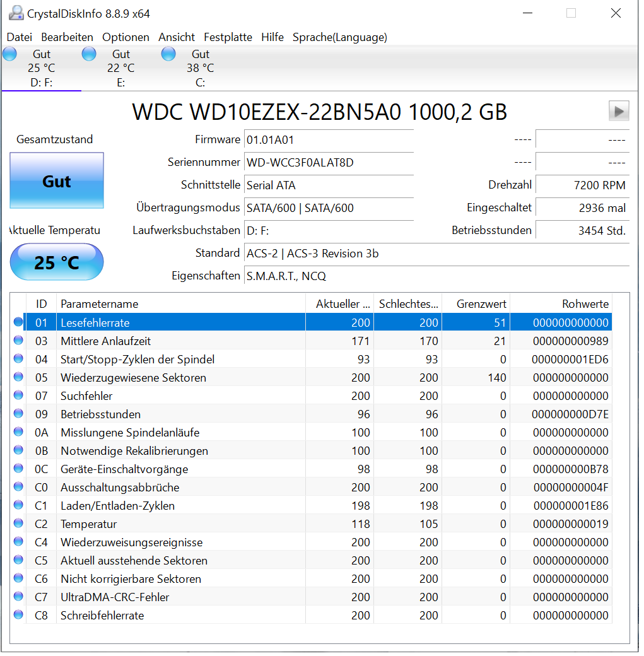The image size is (644, 656).
Task: Click the Betriebsstunden value 3454 Std.
Action: (x=582, y=230)
